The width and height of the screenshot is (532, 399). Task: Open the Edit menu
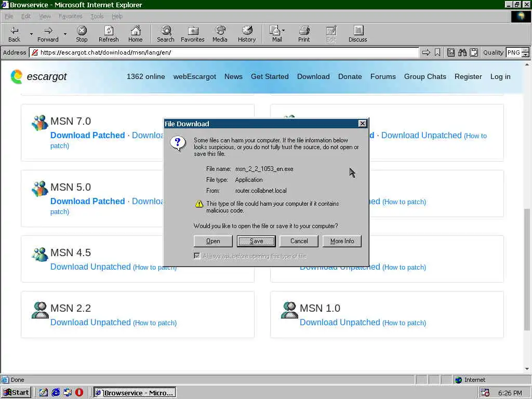[x=26, y=16]
